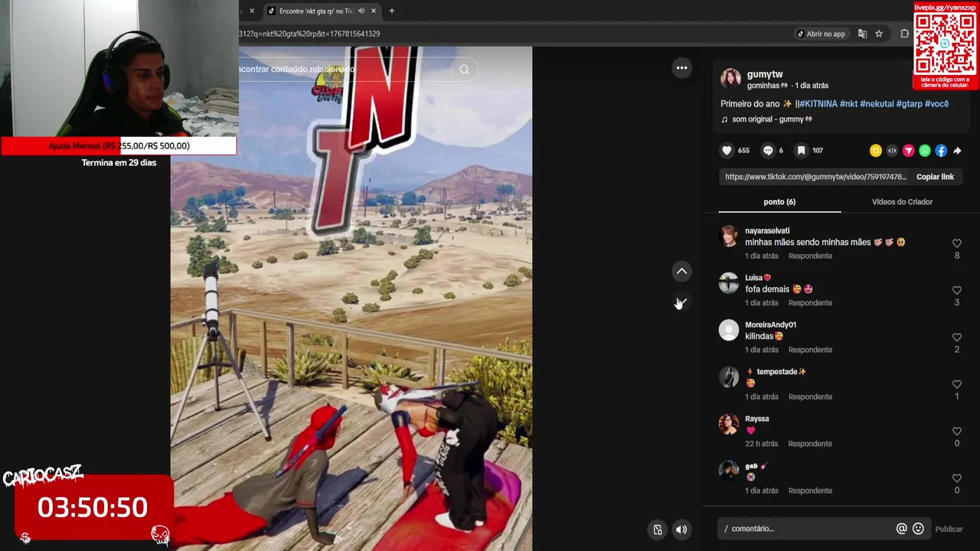Viewport: 980px width, 551px height.
Task: Like nayaraselvati's comment
Action: 956,243
